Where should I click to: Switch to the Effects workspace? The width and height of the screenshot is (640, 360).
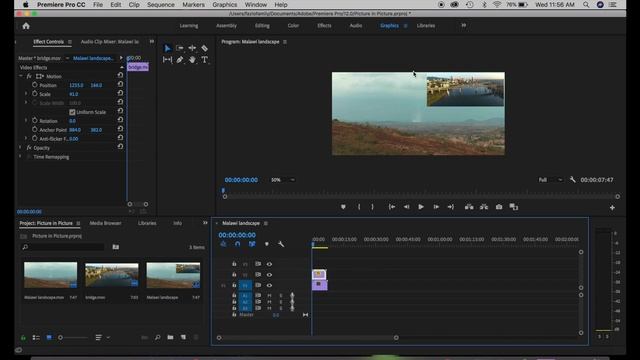tap(324, 26)
